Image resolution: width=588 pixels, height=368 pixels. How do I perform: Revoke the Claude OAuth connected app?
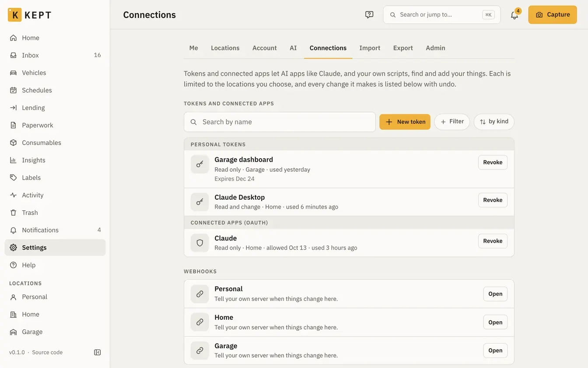tap(493, 241)
